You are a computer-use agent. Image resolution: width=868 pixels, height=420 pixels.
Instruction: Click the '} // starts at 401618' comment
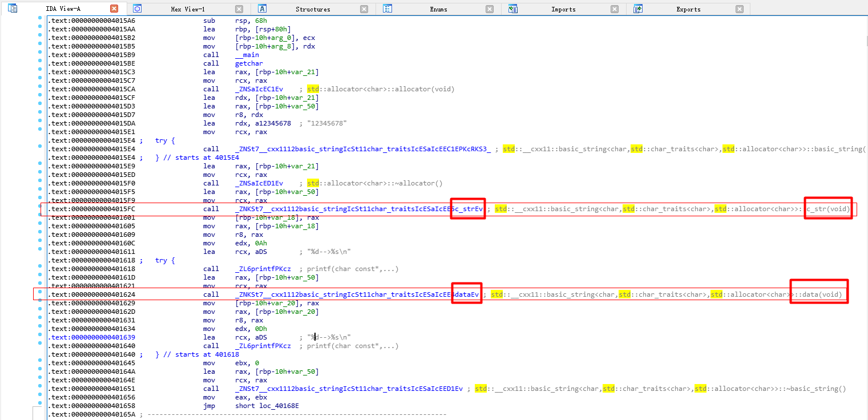197,354
